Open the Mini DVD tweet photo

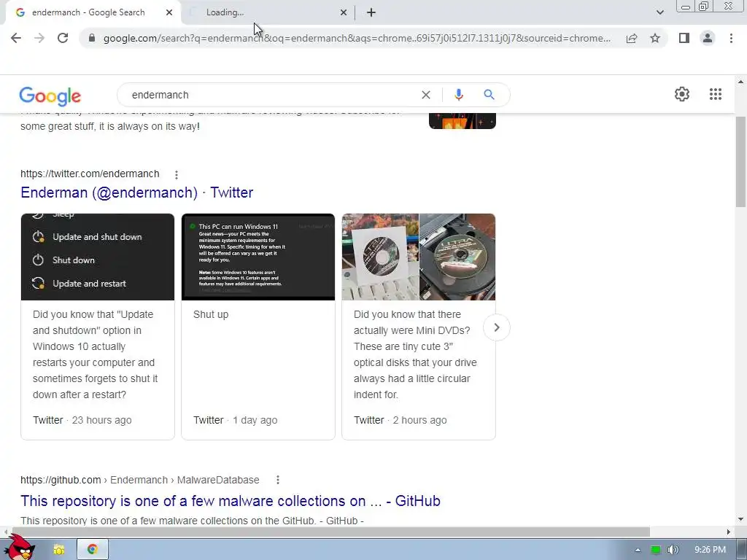click(x=419, y=257)
